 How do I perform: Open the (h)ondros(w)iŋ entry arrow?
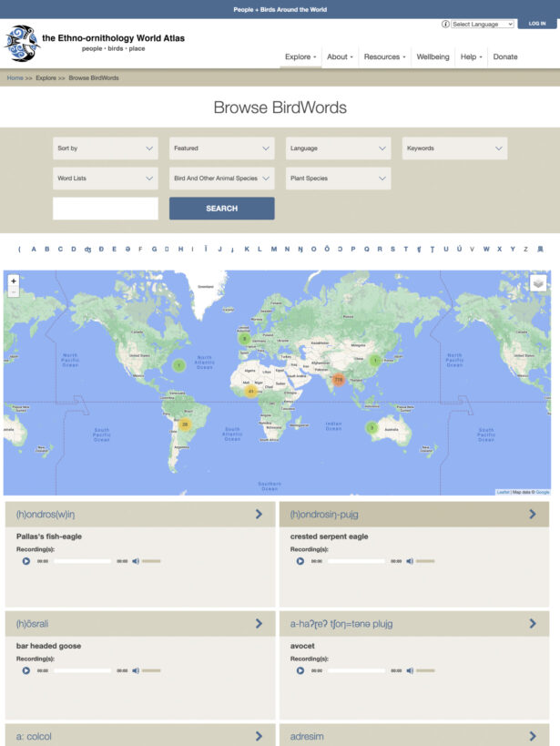pyautogui.click(x=259, y=514)
